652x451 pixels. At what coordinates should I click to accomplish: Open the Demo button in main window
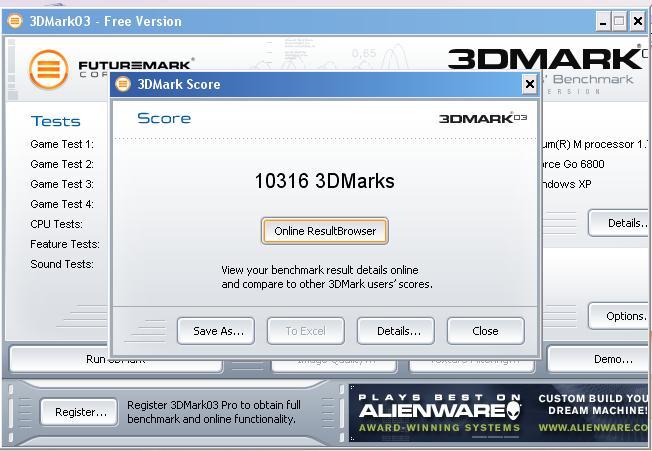pyautogui.click(x=599, y=359)
